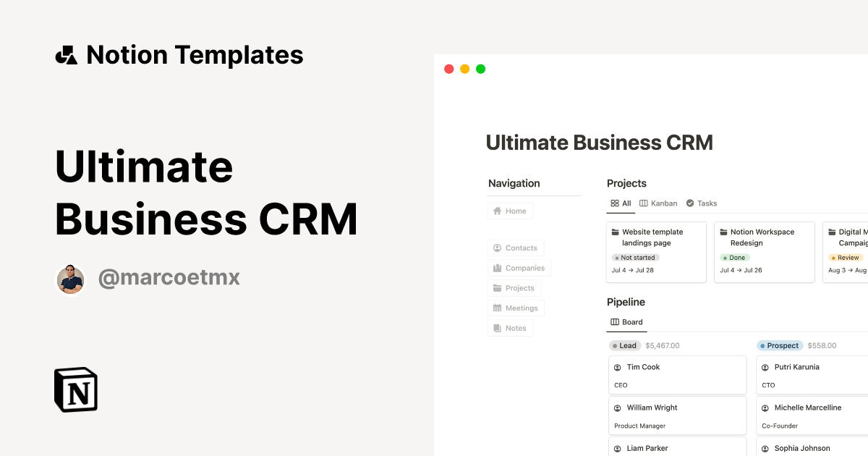Click the Projects folder icon in Navigation
The height and width of the screenshot is (456, 868).
497,288
